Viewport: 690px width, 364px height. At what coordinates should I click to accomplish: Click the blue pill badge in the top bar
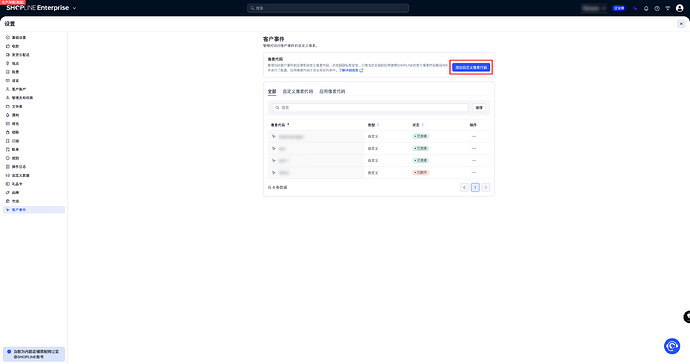pyautogui.click(x=619, y=8)
